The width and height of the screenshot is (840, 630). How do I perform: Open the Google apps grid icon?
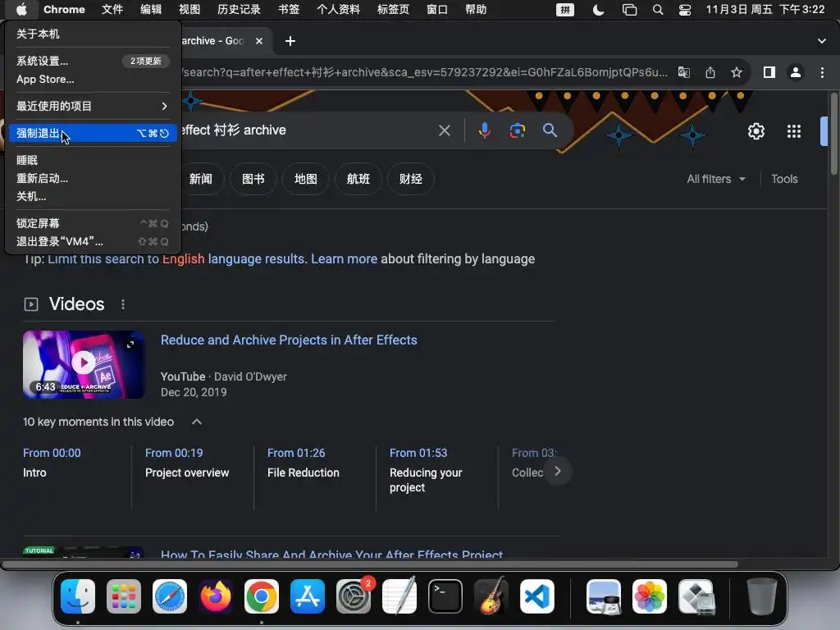pyautogui.click(x=793, y=131)
